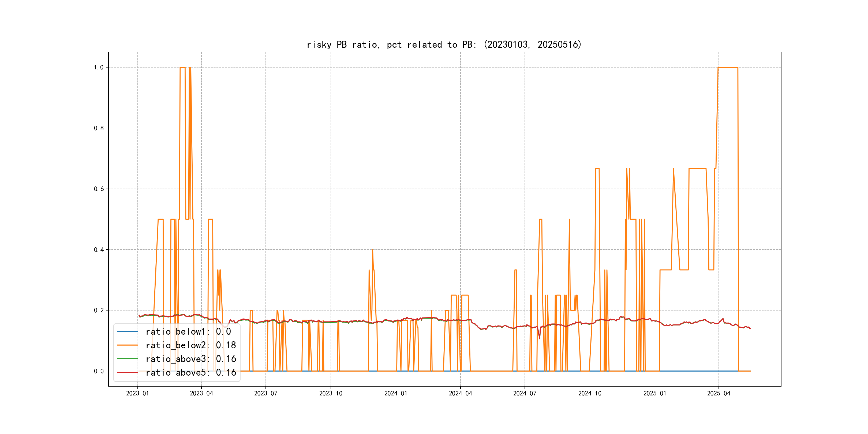Select the 'ratio_above5: 0.16' legend label

pyautogui.click(x=191, y=372)
